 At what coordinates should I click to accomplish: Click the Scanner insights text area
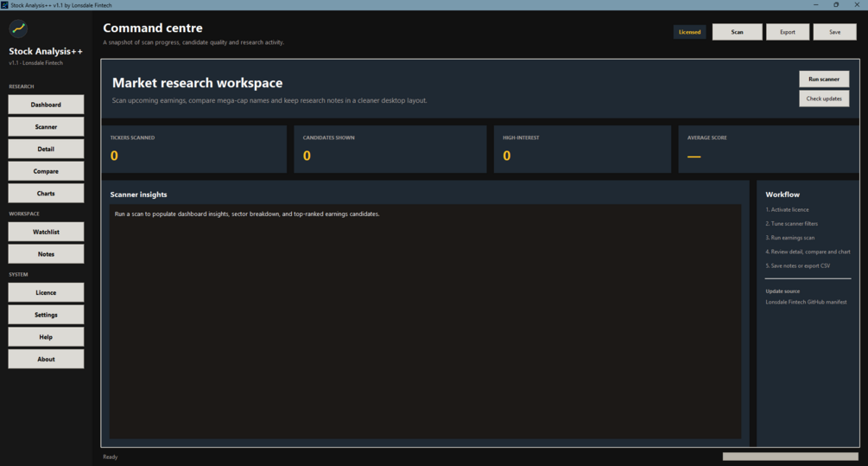pos(425,322)
